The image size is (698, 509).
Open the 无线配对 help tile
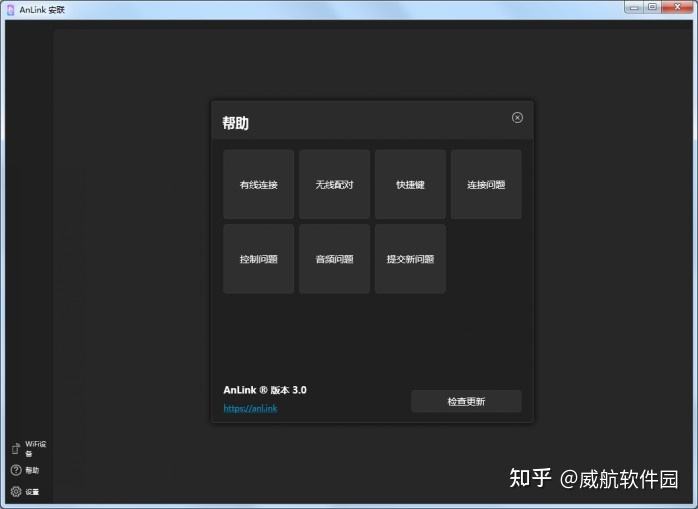334,184
